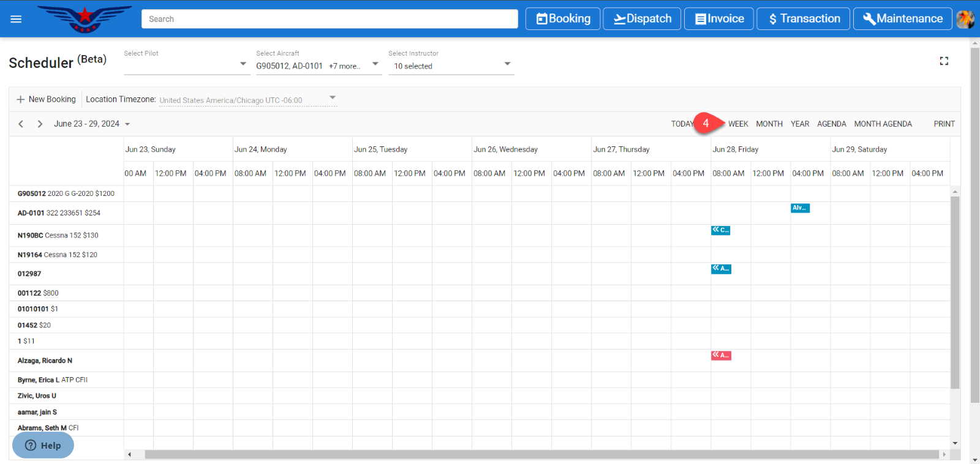Click the horizontal timeline scrollbar
Screen dimensions: 980x464
tap(541, 454)
